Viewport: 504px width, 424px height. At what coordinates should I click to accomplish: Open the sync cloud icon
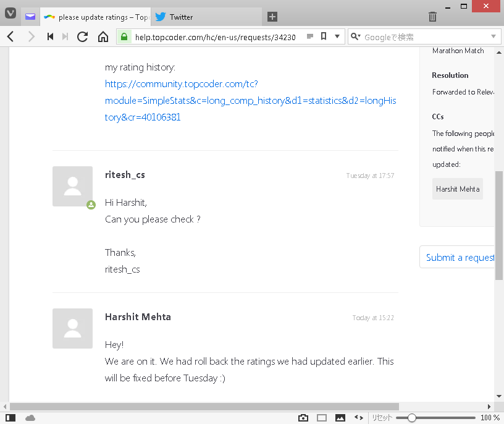pos(30,418)
